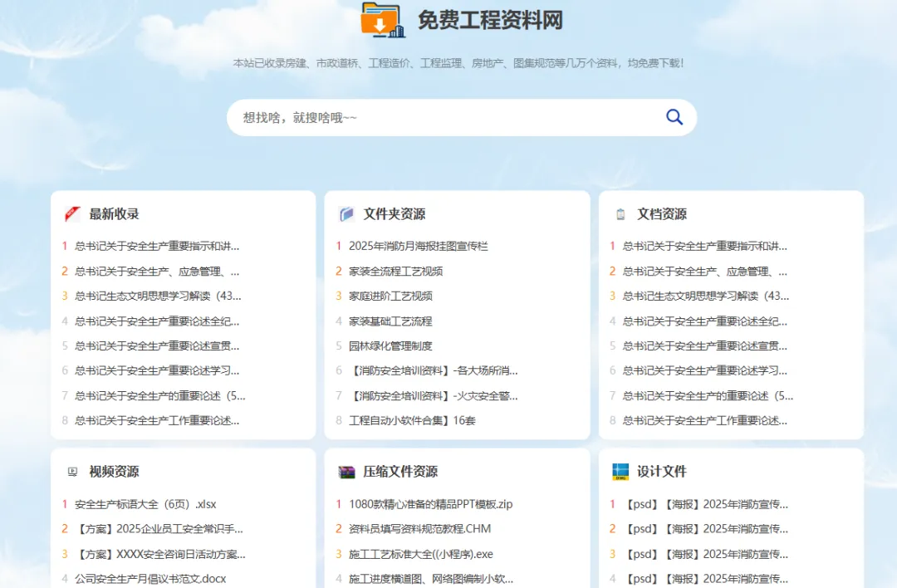Open 【消防安全培训资料】-火灾安全警... entry
This screenshot has width=897, height=588.
tap(433, 395)
